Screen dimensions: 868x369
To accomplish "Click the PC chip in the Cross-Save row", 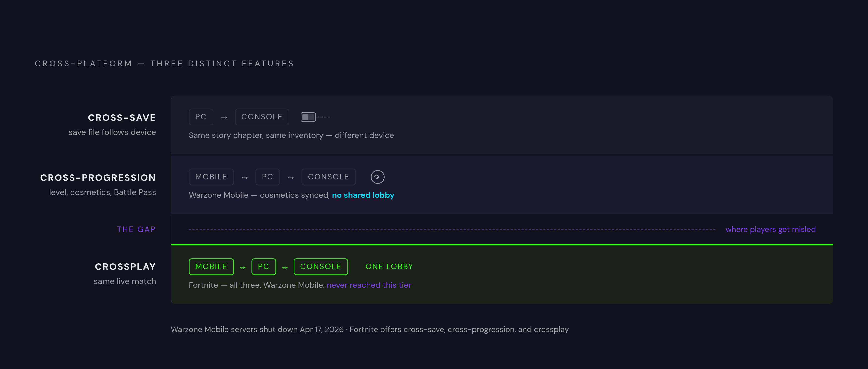I will click(201, 117).
